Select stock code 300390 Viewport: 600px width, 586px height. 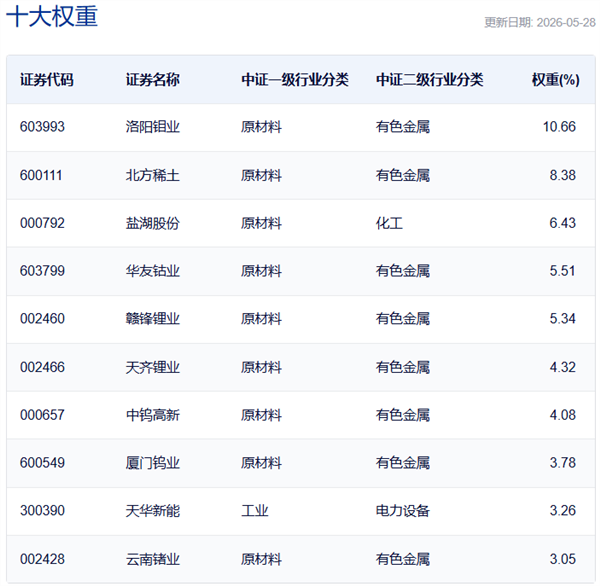(42, 511)
